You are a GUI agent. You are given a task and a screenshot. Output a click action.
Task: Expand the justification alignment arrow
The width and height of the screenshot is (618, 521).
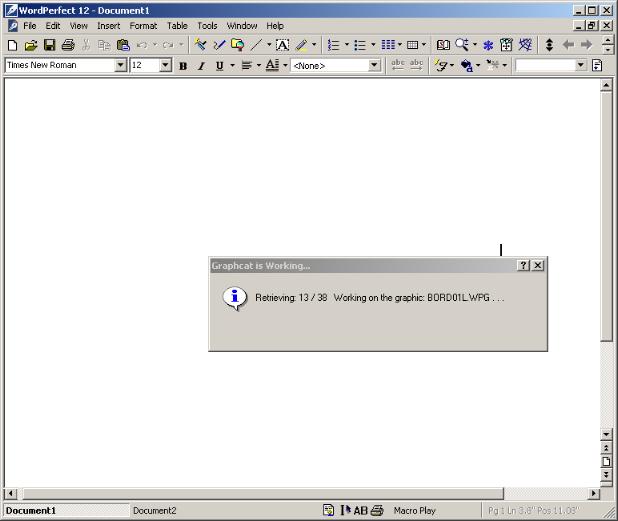[x=259, y=65]
